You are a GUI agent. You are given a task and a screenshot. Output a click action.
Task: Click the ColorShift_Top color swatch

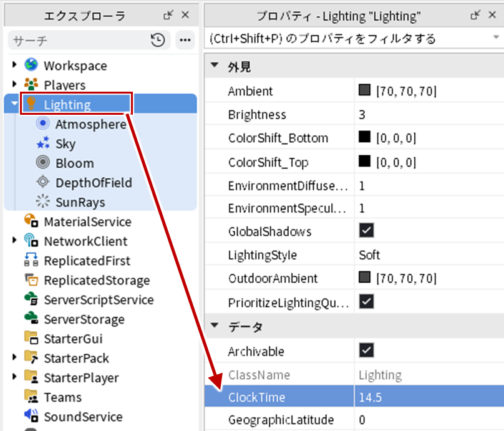pos(364,161)
